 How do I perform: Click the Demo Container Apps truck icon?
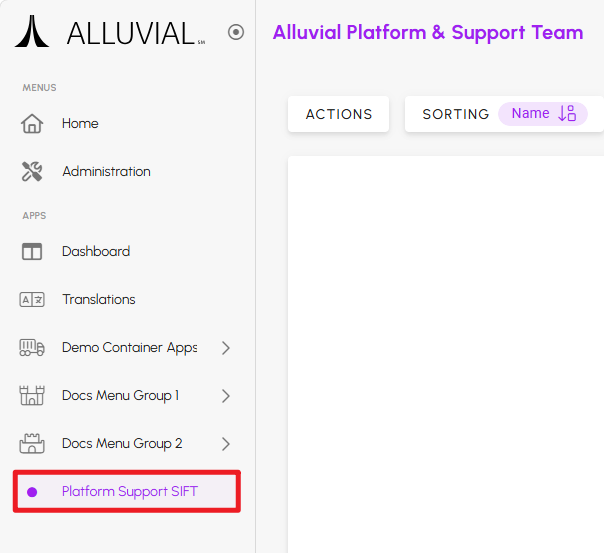32,347
